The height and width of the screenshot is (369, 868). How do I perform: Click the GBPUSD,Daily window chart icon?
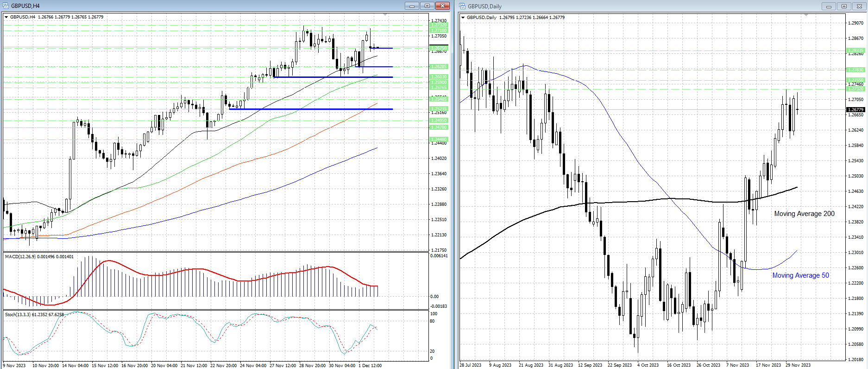(463, 6)
